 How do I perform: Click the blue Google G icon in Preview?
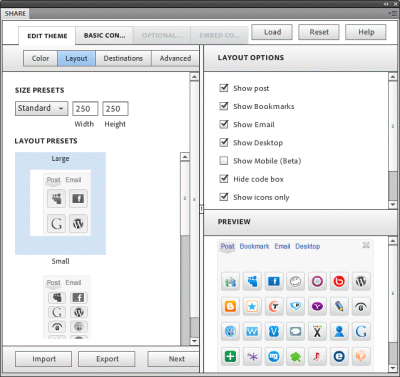pyautogui.click(x=361, y=331)
